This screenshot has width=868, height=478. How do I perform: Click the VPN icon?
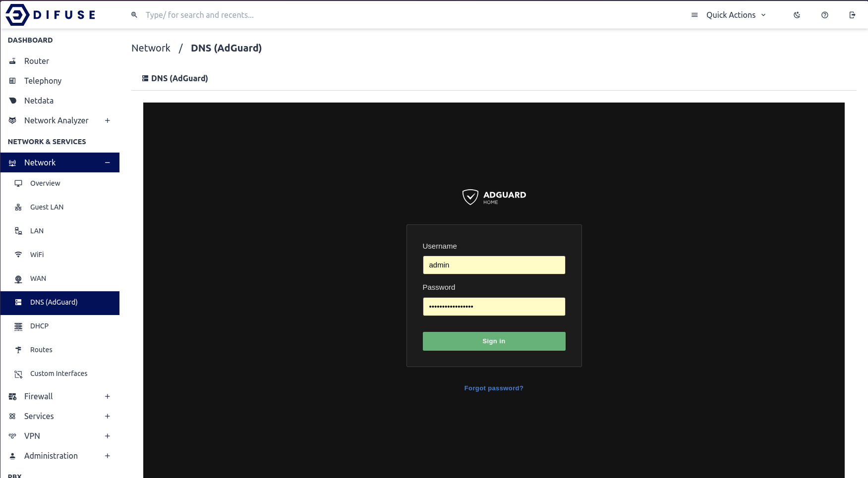tap(13, 436)
